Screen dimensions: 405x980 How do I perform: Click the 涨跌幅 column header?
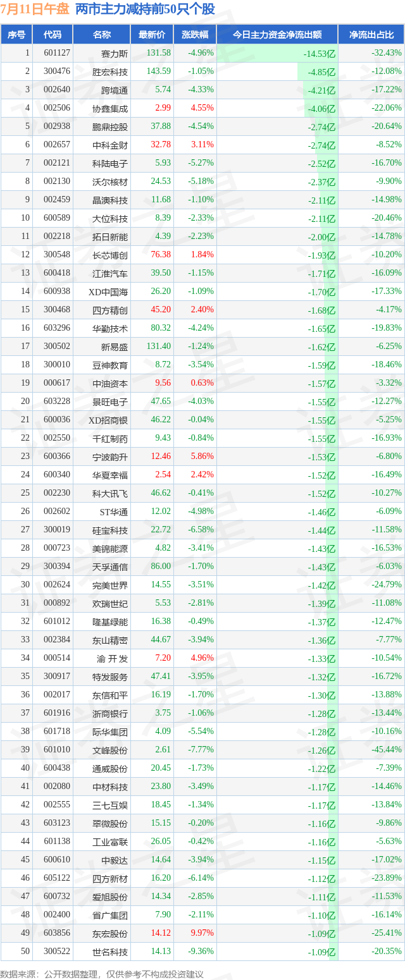[x=194, y=35]
